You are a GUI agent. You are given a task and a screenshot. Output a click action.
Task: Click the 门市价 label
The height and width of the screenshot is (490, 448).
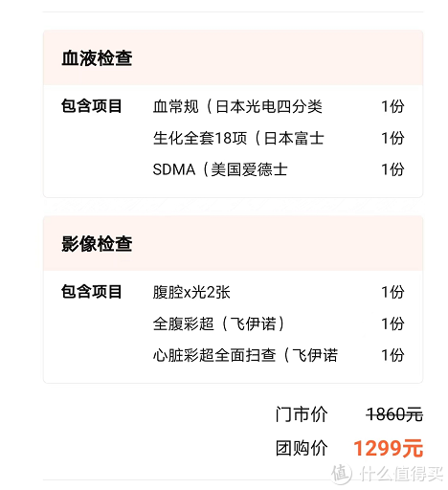coord(302,414)
